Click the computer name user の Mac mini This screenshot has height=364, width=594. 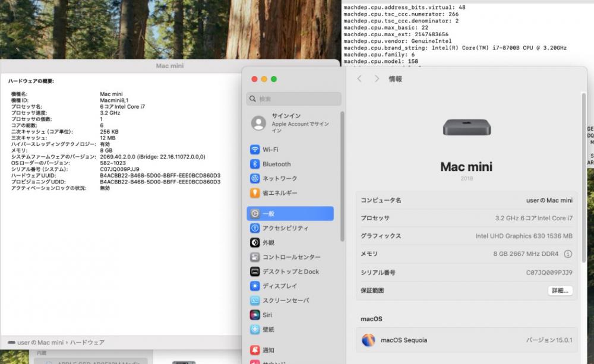[549, 200]
